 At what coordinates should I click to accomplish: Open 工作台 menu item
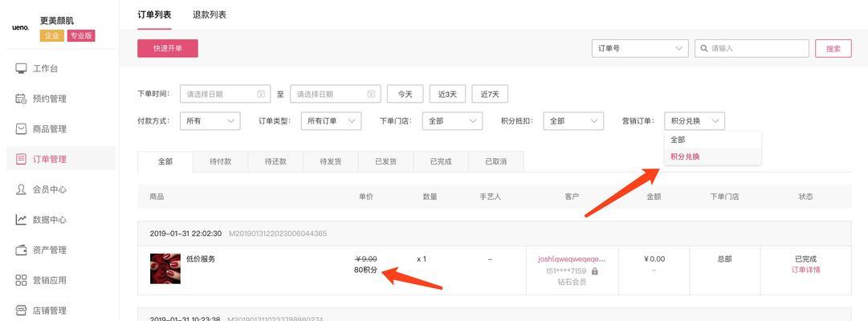61,69
